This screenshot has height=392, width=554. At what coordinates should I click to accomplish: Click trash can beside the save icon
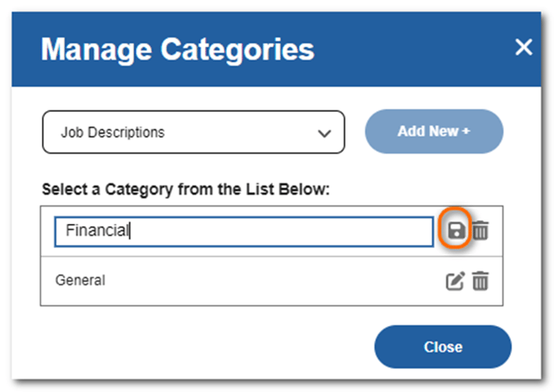(x=481, y=230)
